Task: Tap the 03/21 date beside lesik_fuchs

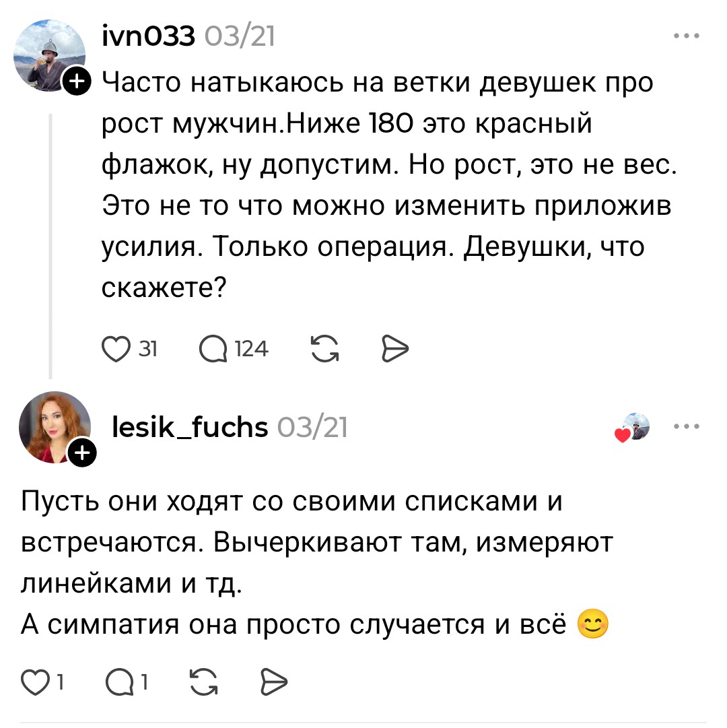Action: point(312,427)
